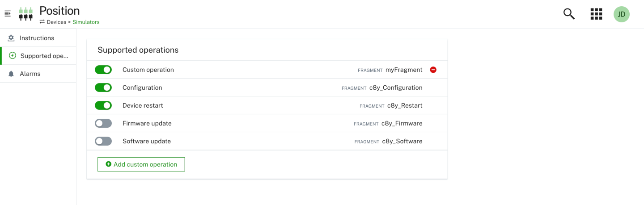Click the Instructions gear icon in the sidebar
The height and width of the screenshot is (205, 644).
click(11, 38)
